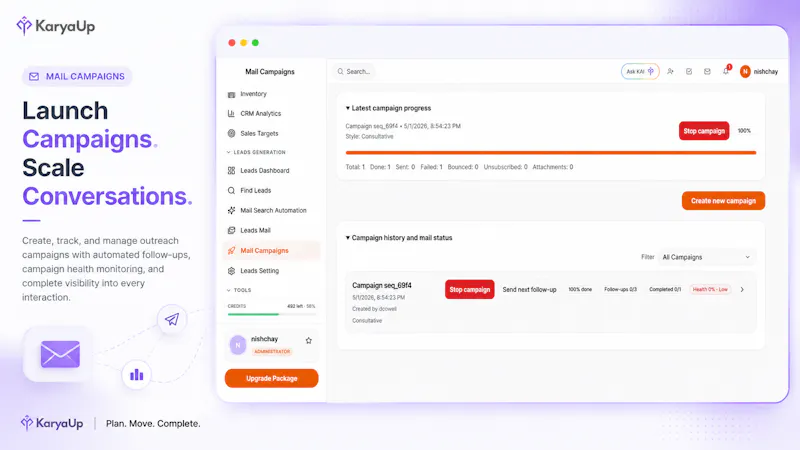Click the 'Campaign seq_69f4' title in history

[382, 286]
